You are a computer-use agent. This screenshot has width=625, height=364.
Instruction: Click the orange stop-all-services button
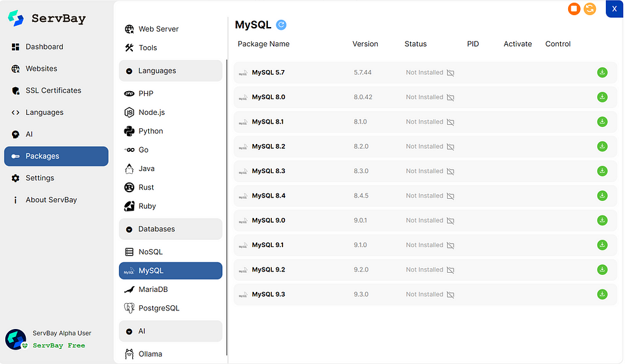point(574,9)
